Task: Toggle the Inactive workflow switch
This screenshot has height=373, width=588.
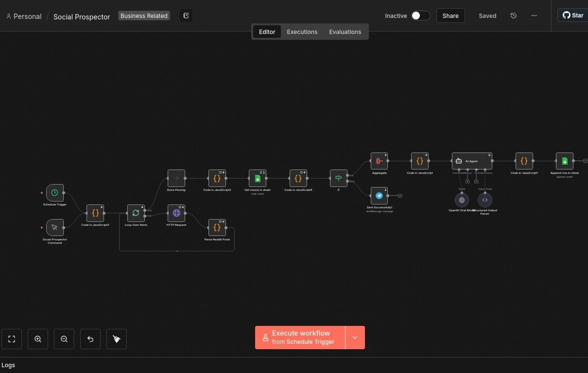Action: tap(420, 16)
